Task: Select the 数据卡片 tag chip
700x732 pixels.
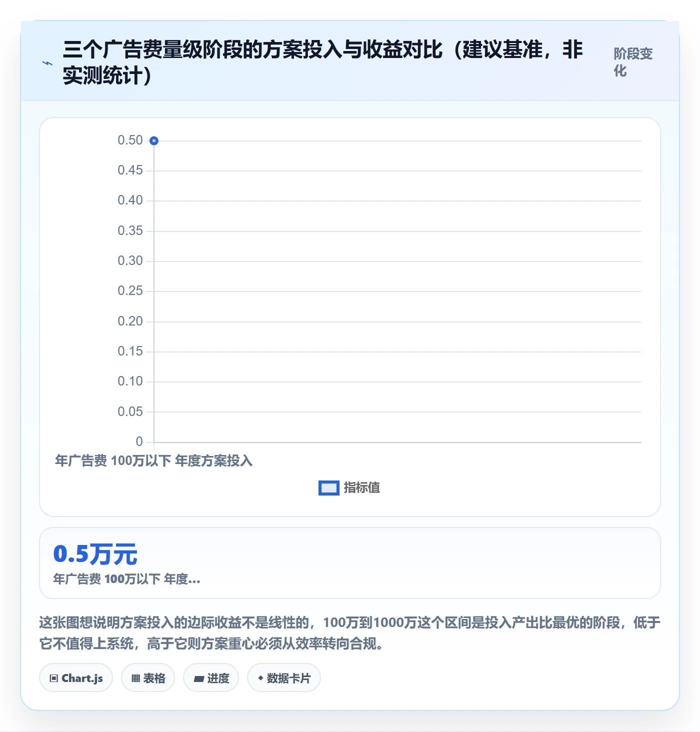Action: pos(284,678)
